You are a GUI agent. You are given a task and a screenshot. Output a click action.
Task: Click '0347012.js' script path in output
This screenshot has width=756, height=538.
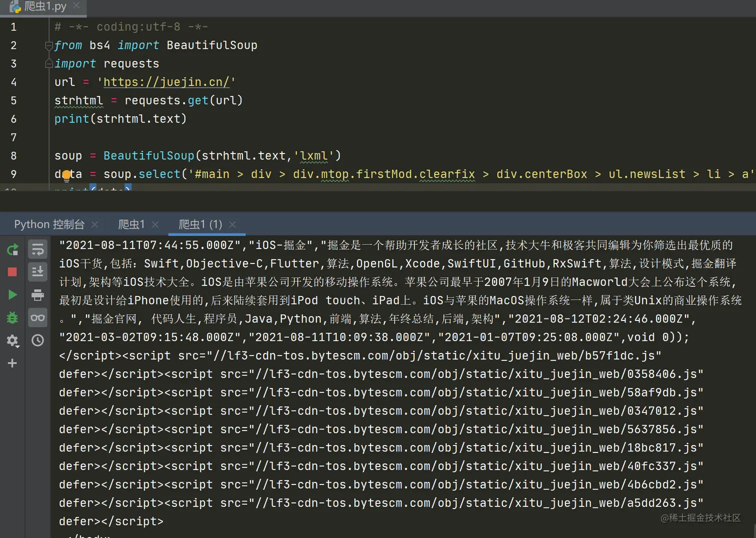[x=662, y=411]
